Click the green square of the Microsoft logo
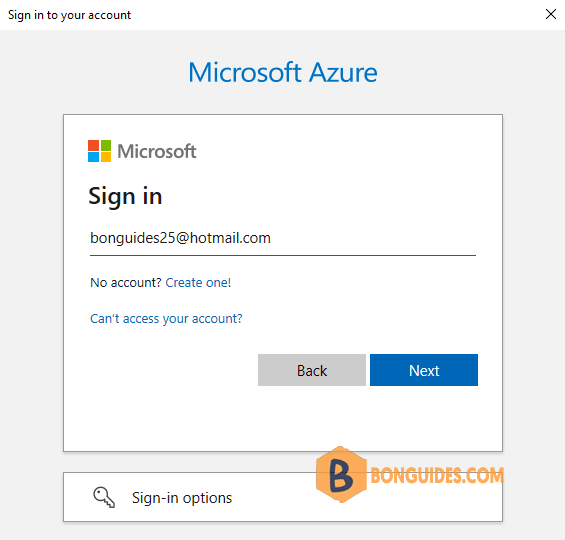The height and width of the screenshot is (540, 565). (106, 145)
